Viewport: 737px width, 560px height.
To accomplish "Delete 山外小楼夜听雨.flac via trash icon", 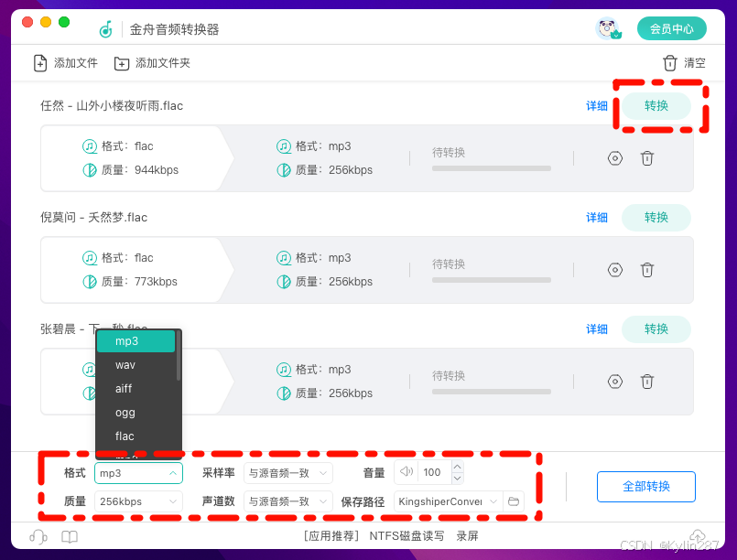I will pyautogui.click(x=647, y=158).
